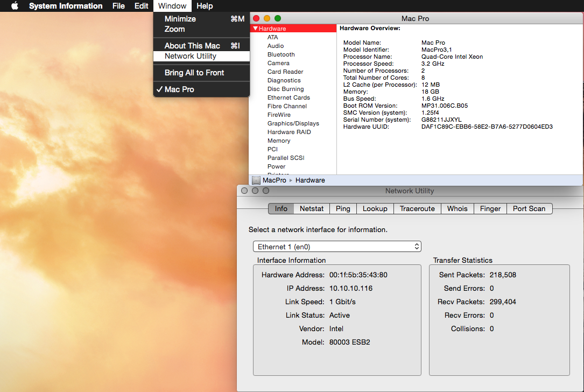The width and height of the screenshot is (584, 392).
Task: Switch to the Lookup tab
Action: coord(375,209)
